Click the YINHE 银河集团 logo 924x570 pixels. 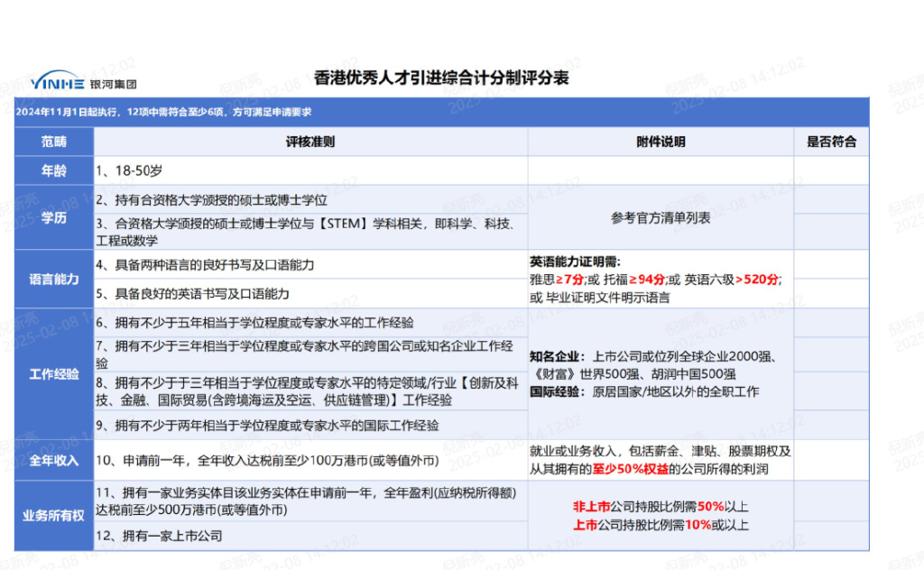click(83, 81)
